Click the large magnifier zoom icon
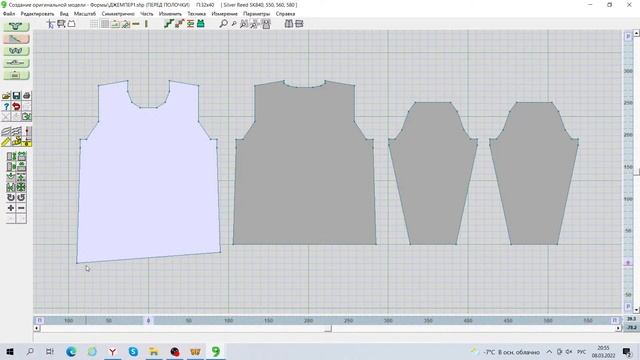The image size is (640, 360). pos(223,24)
